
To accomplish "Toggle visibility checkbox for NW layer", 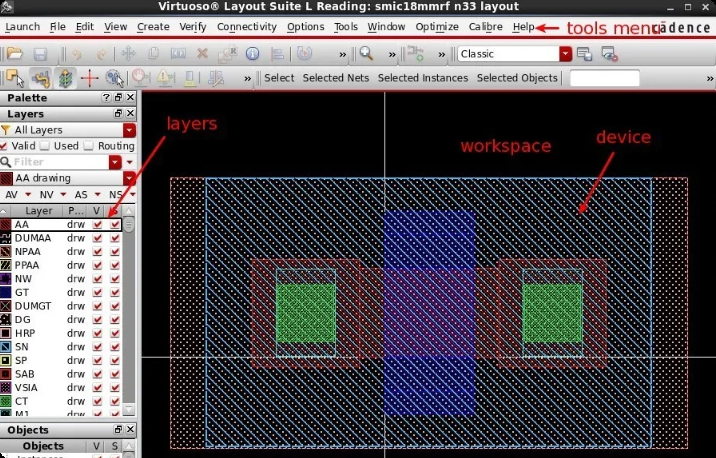I will pyautogui.click(x=97, y=279).
